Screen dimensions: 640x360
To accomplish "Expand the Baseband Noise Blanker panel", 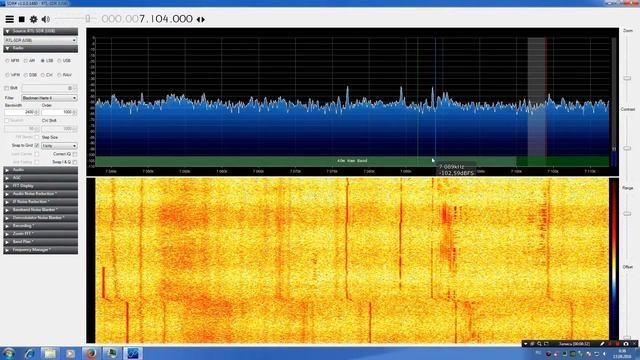I will 40,210.
